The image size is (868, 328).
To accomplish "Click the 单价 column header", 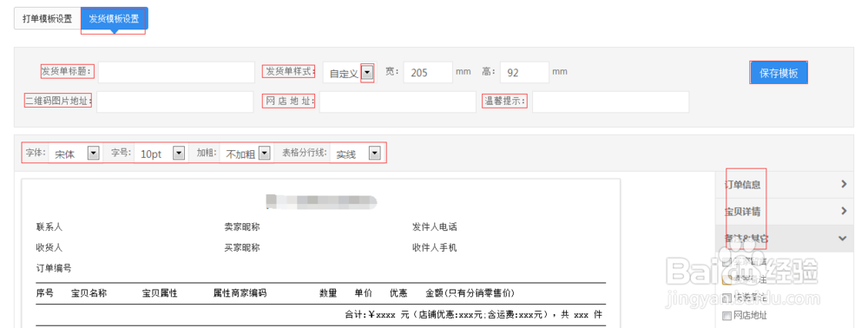I will (364, 293).
